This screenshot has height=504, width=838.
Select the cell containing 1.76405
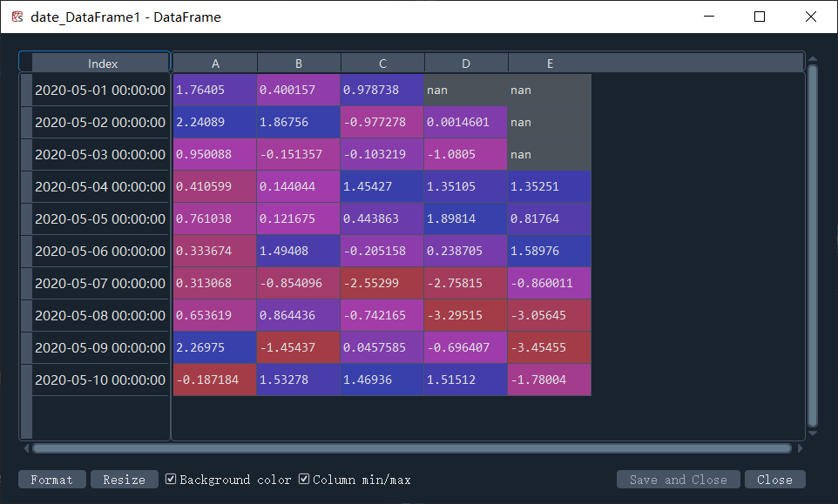(x=213, y=90)
